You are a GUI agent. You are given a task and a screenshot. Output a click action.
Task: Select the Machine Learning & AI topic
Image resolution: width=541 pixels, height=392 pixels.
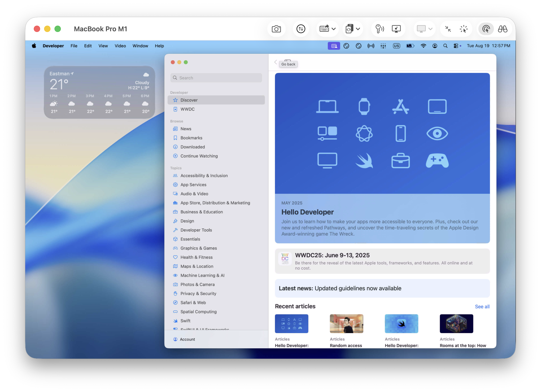click(x=216, y=275)
